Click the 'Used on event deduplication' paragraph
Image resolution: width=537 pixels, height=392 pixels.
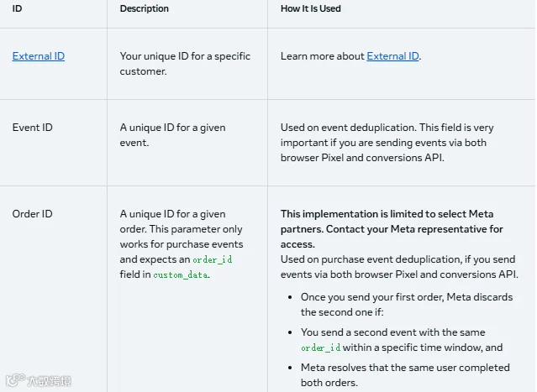(x=387, y=143)
